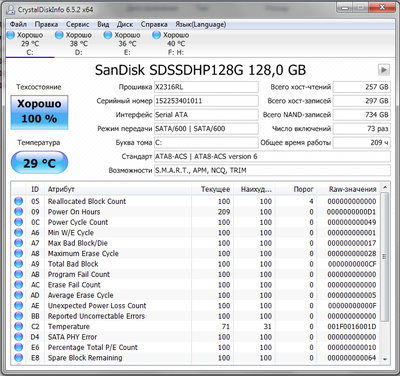Select the C: drive status icon

11,35
